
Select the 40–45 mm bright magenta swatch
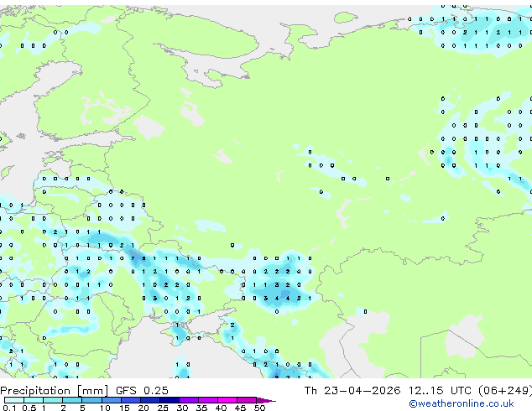pos(227,400)
